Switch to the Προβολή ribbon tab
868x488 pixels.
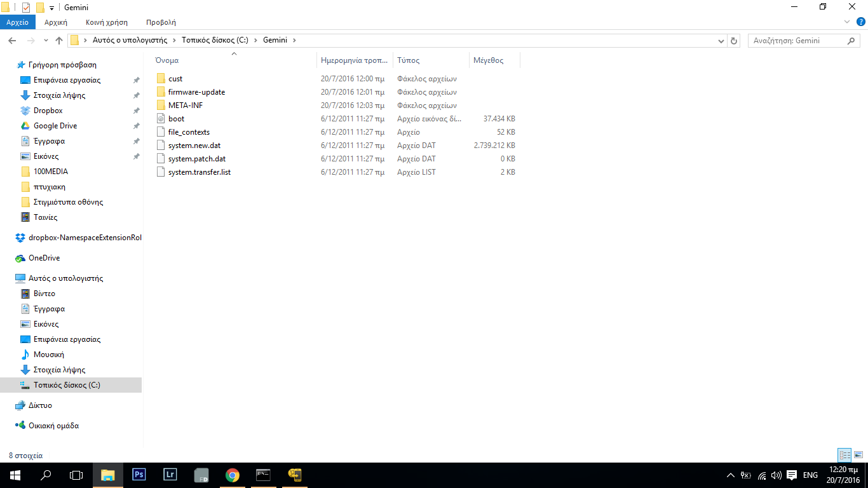point(161,22)
